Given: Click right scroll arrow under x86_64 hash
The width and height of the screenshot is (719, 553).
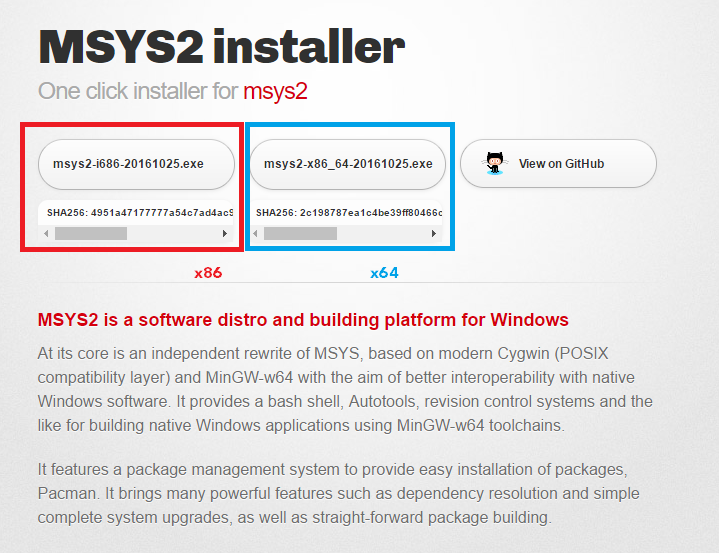Looking at the screenshot, I should click(x=434, y=233).
